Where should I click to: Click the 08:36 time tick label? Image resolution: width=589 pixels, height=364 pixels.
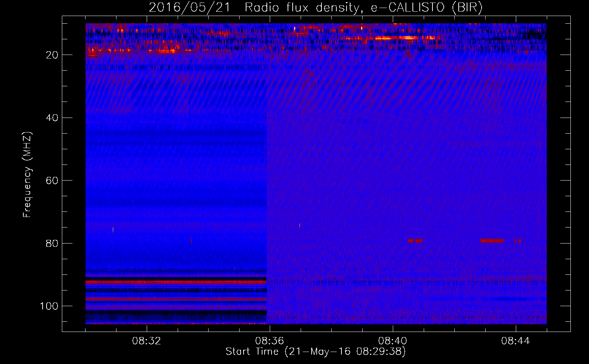[270, 341]
